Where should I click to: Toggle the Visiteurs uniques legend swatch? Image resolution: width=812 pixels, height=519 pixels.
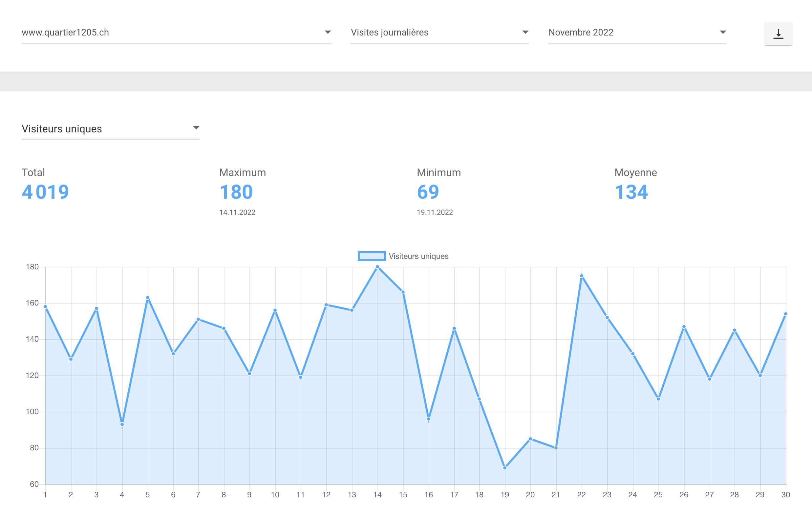pyautogui.click(x=372, y=256)
